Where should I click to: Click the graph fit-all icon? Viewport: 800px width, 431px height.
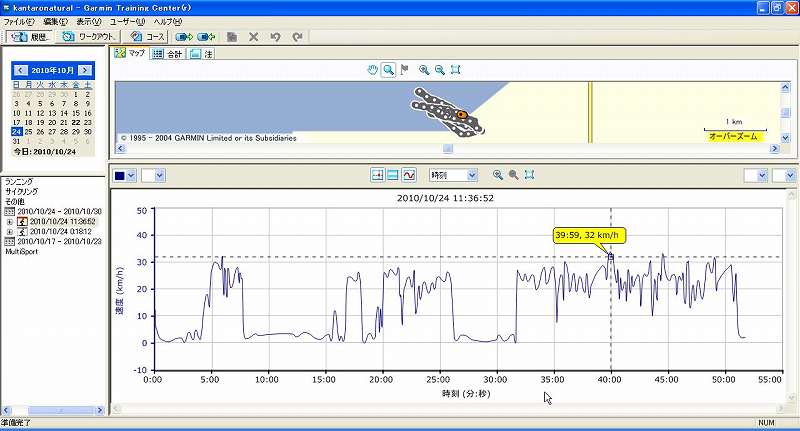click(529, 175)
